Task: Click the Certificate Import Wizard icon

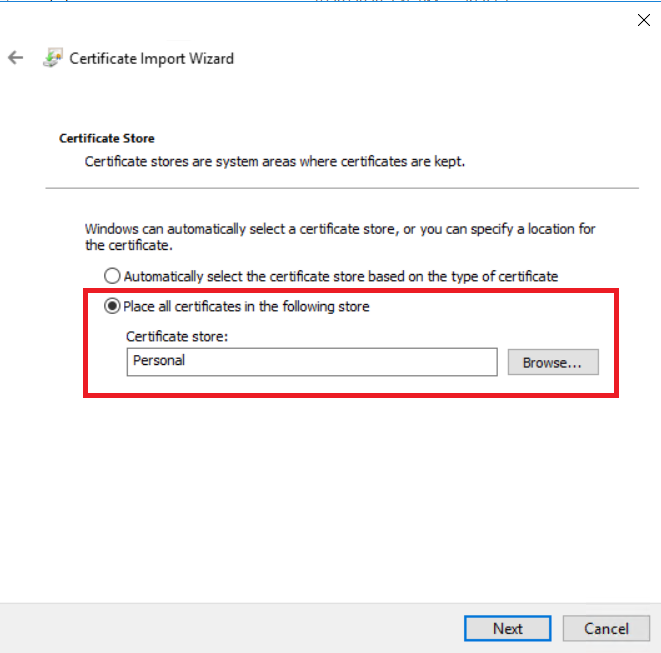Action: (53, 58)
